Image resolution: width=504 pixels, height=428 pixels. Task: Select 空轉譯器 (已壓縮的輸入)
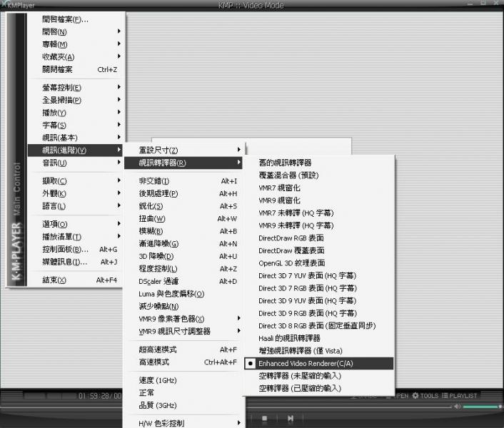click(318, 388)
